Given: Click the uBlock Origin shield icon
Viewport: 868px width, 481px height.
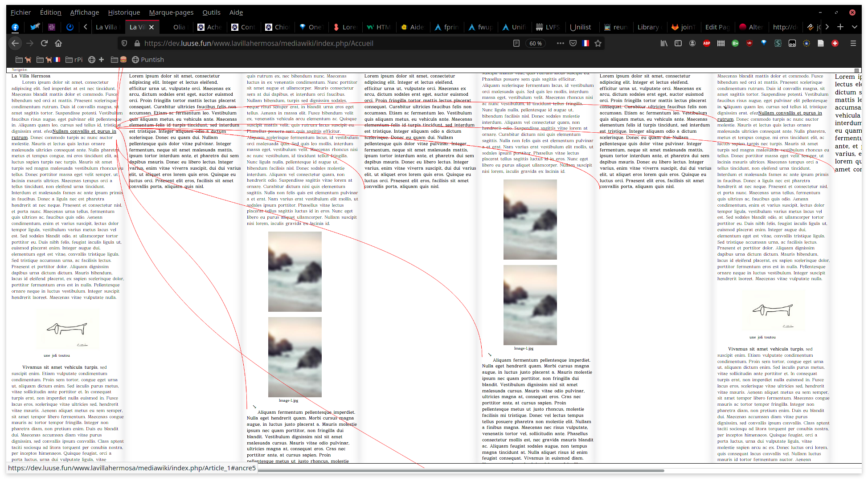Looking at the screenshot, I should 749,43.
